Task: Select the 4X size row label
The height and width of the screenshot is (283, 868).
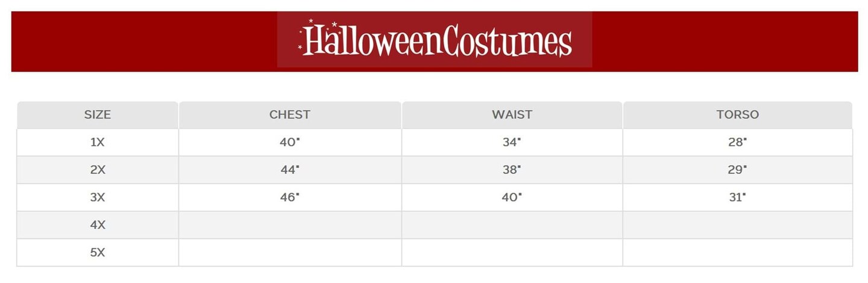Action: point(98,225)
